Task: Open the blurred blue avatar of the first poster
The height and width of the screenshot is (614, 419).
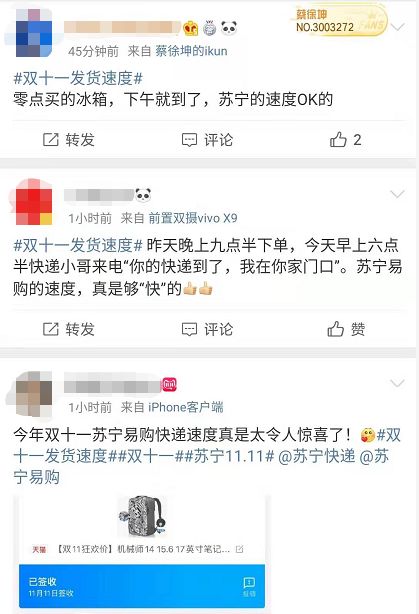Action: [34, 33]
